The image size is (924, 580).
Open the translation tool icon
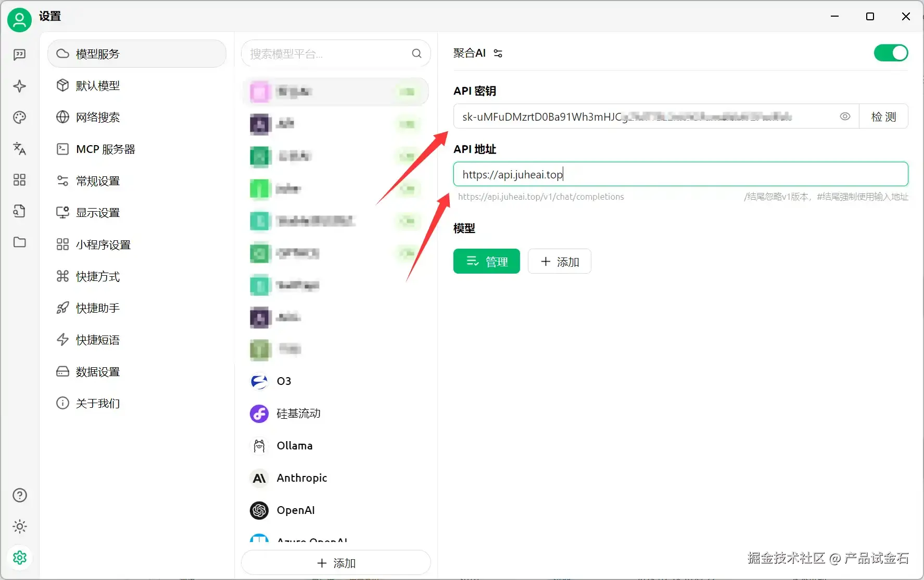(19, 149)
